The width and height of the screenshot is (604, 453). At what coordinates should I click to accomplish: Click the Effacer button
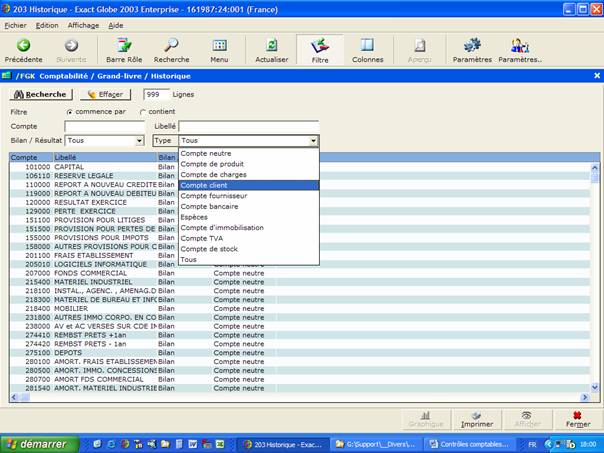(x=105, y=94)
